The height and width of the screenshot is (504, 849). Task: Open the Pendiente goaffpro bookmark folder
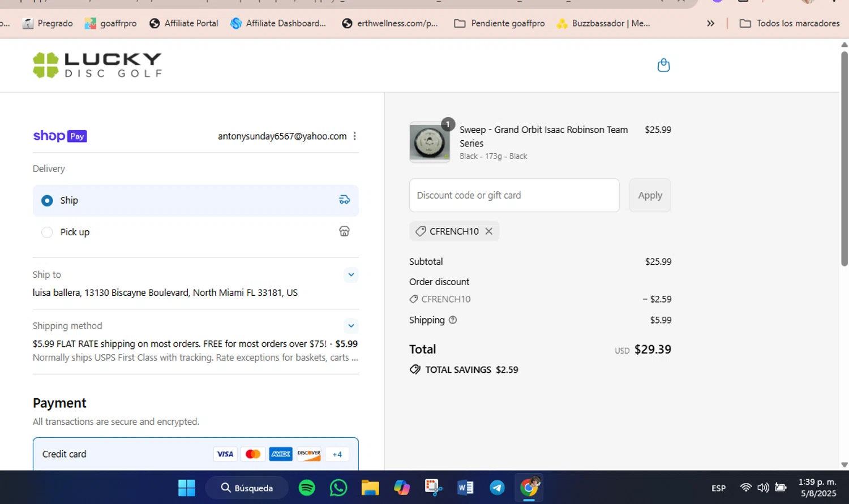click(x=500, y=23)
